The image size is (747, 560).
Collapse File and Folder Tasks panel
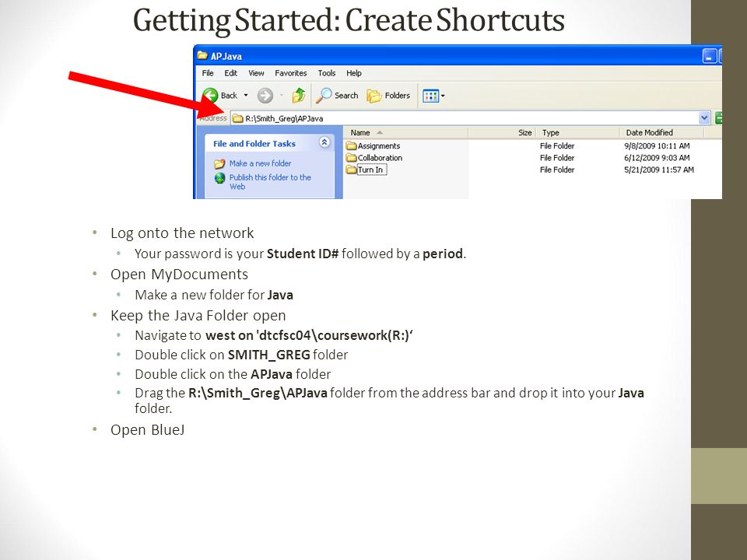click(324, 142)
